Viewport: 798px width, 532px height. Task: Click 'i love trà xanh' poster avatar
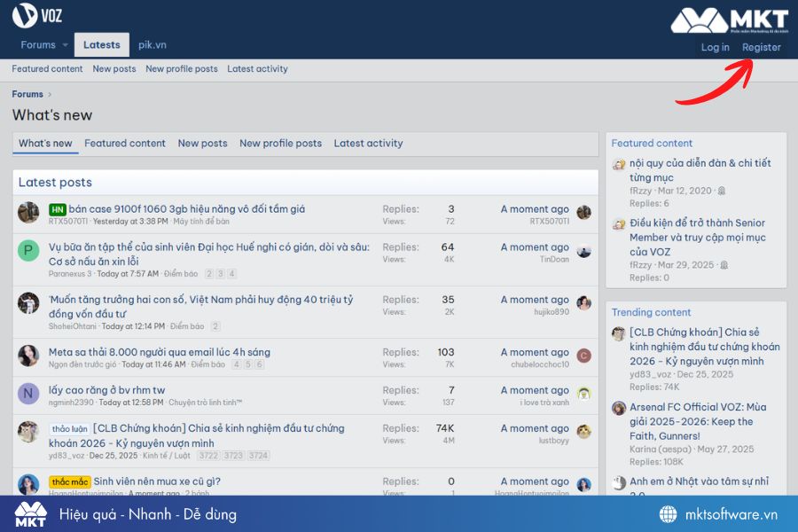click(x=583, y=394)
